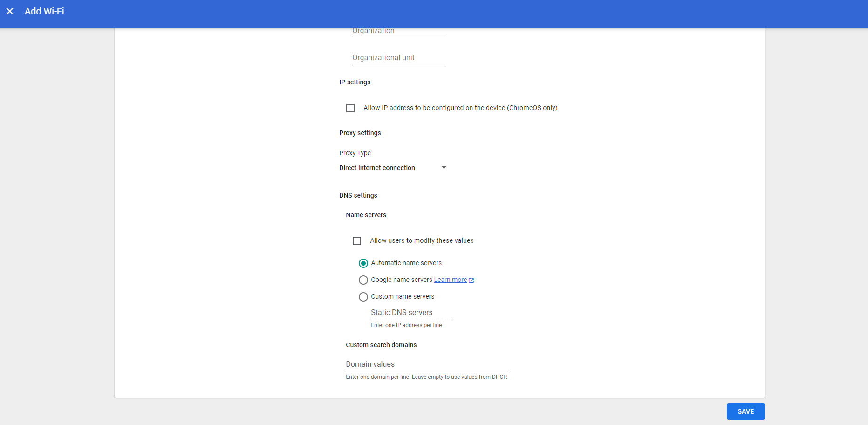This screenshot has height=425, width=868.
Task: Click into the Organizational unit field
Action: [398, 58]
